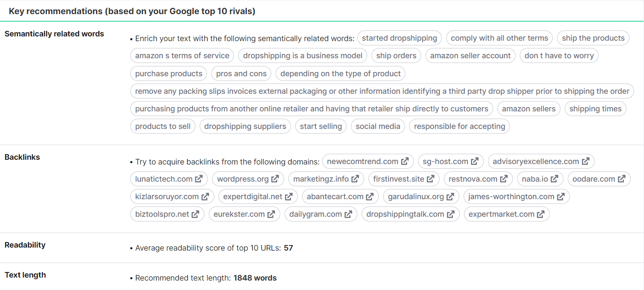Open external link icon for expertmarket.com
This screenshot has width=644, height=290.
(x=541, y=214)
